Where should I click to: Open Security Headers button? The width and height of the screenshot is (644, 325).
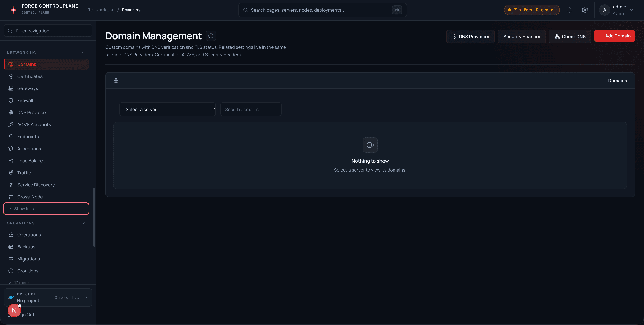point(522,37)
